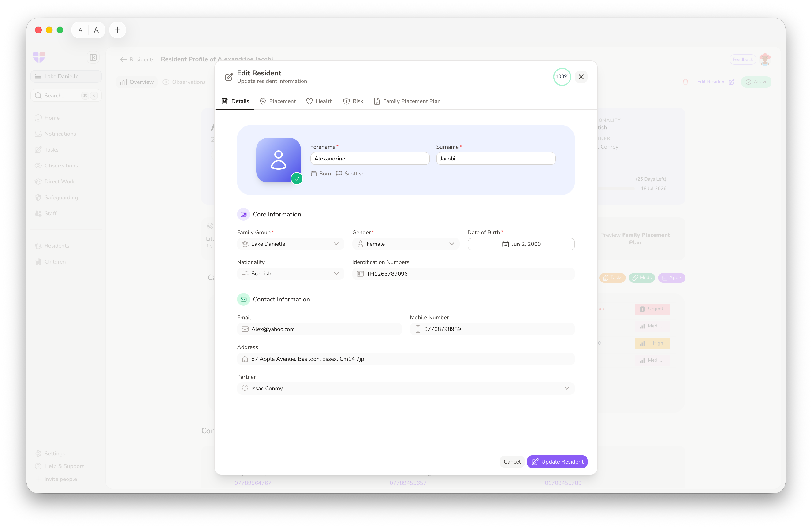Open the Gender dropdown
Screen dimensions: 812x528
(x=406, y=244)
